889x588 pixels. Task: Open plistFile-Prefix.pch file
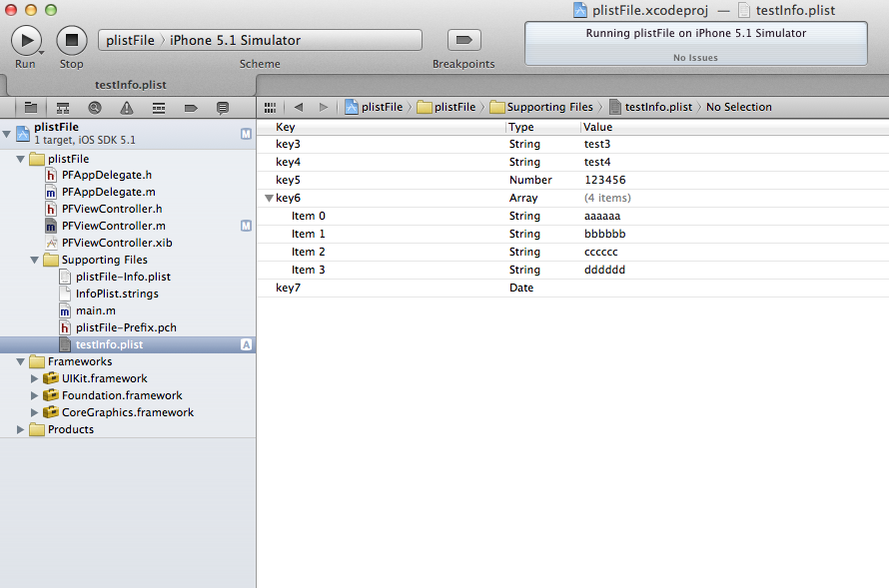click(x=126, y=328)
